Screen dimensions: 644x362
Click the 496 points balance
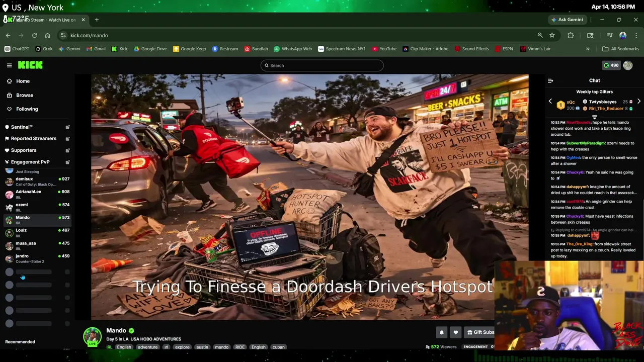click(611, 65)
